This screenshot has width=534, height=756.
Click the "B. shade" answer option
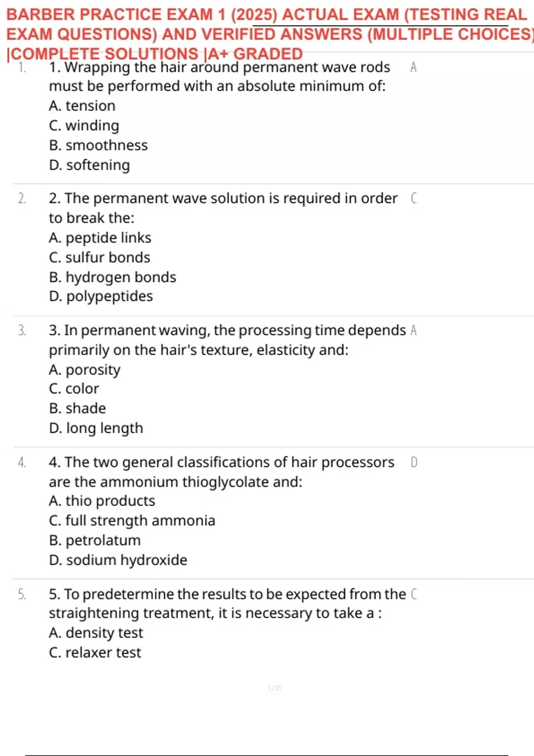click(x=77, y=408)
